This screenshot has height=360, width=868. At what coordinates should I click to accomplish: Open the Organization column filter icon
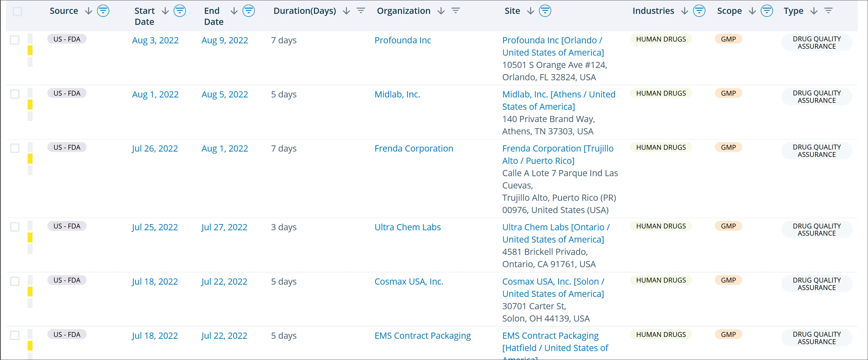tap(455, 11)
